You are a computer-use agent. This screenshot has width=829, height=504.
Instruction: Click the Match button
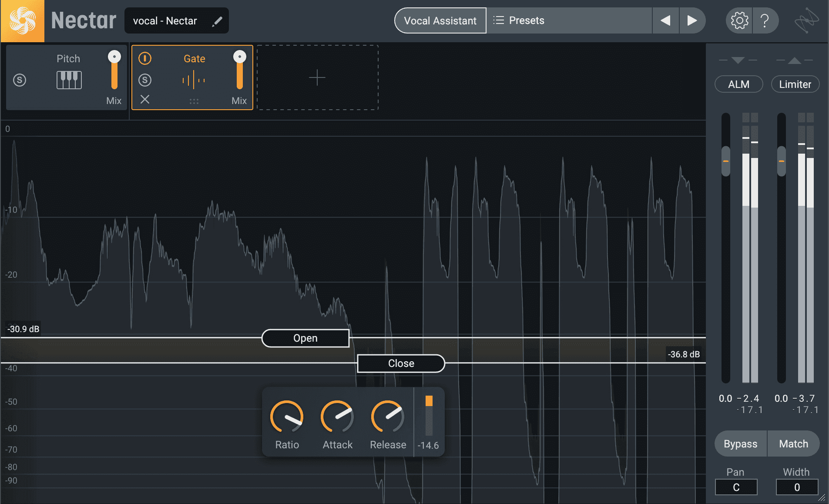pos(793,444)
